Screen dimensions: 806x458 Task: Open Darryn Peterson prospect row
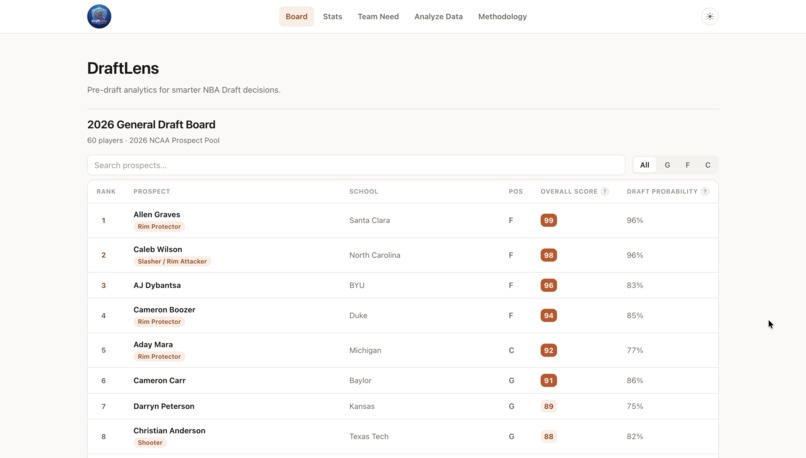[x=402, y=406]
